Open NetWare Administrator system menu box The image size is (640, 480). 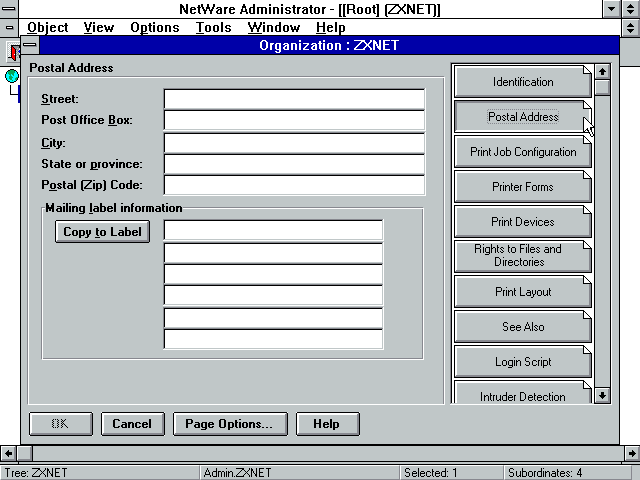click(x=9, y=9)
